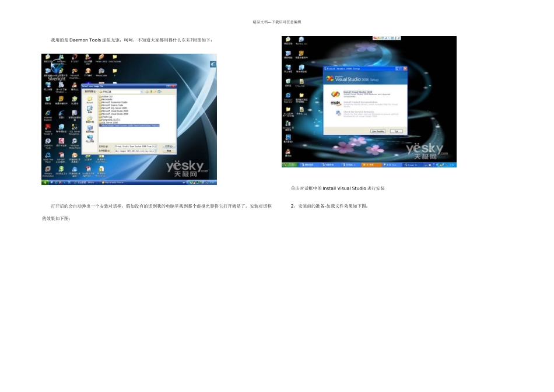This screenshot has height=392, width=554.
Task: Click Open button in Select Image File dialog
Action: click(169, 146)
